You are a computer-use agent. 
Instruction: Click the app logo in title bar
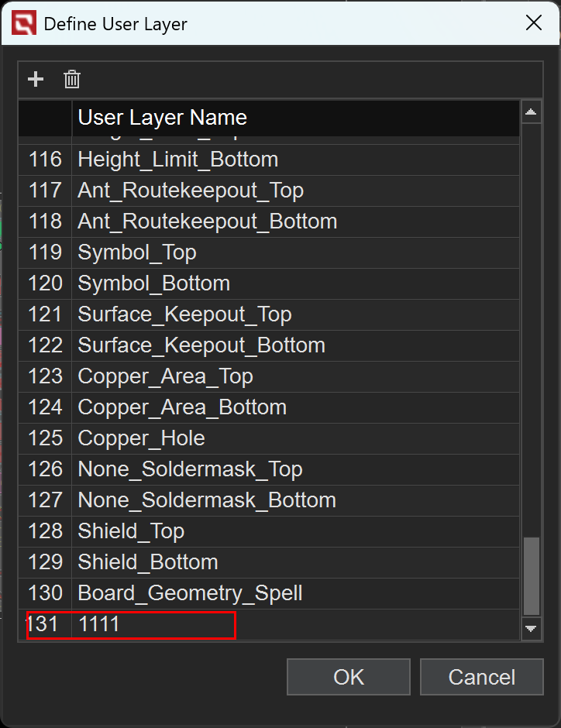23,24
